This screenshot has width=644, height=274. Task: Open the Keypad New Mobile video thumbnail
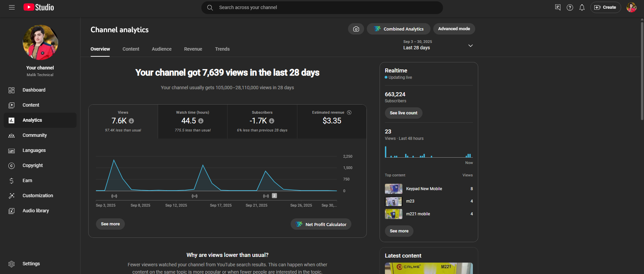click(393, 189)
